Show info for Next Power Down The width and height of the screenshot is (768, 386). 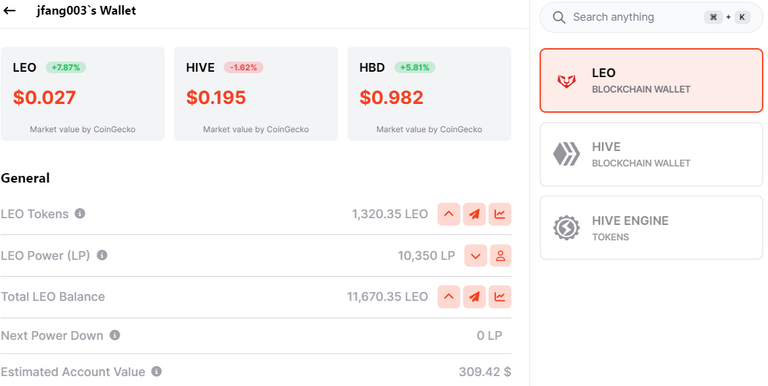pyautogui.click(x=115, y=335)
